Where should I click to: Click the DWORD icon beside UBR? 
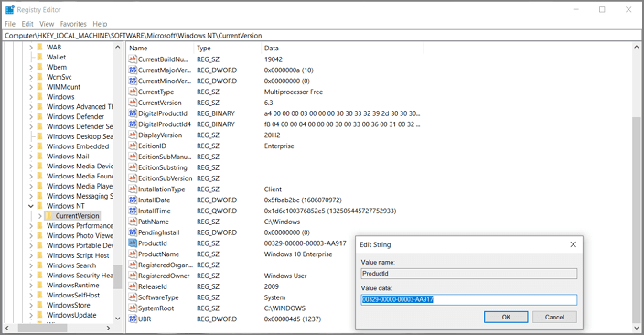tap(133, 319)
